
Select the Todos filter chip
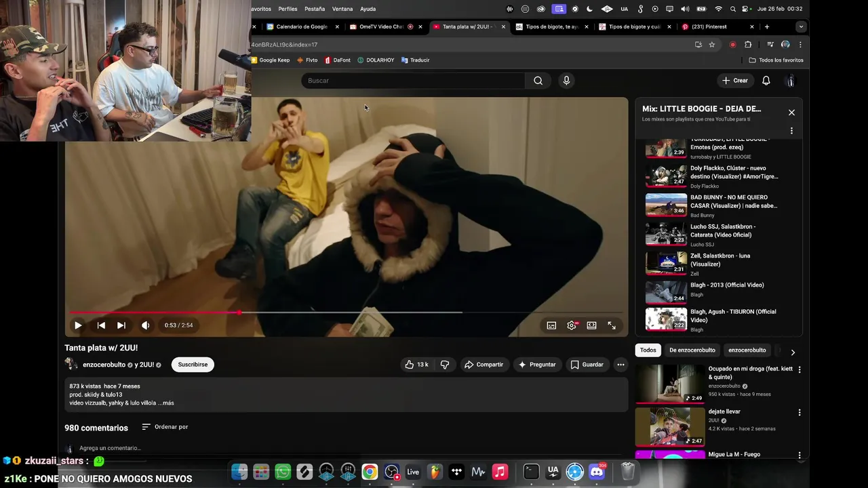pos(648,350)
